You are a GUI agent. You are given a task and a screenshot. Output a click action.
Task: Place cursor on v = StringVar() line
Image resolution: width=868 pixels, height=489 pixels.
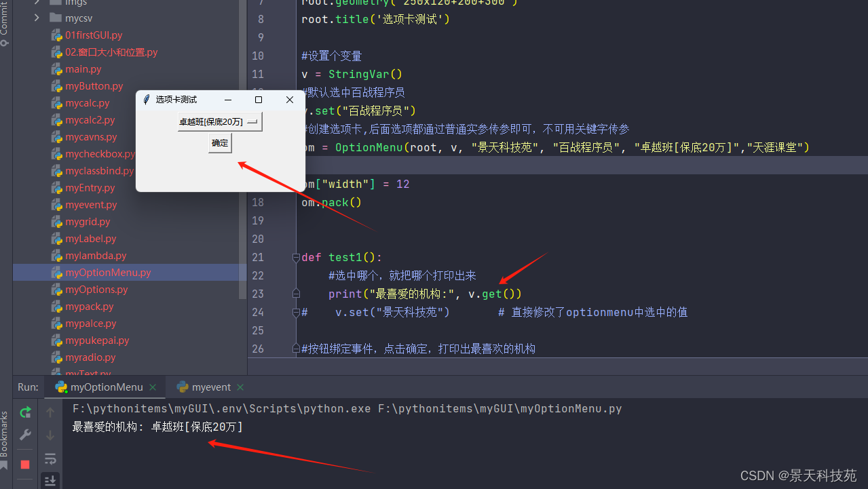pyautogui.click(x=352, y=74)
